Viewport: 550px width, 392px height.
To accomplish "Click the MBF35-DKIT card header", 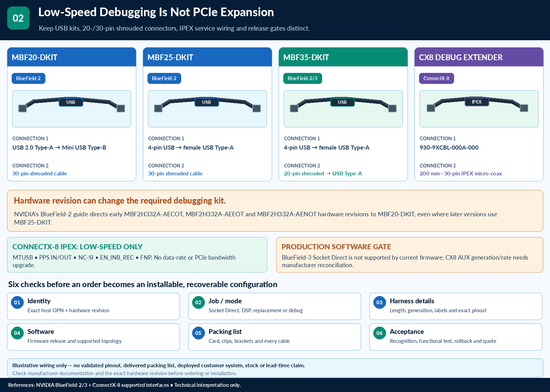I will [343, 57].
